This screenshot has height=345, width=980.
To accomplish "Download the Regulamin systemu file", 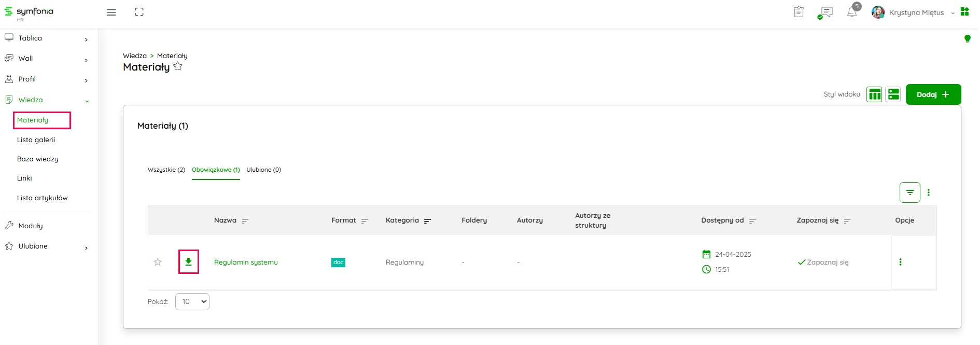I will click(x=188, y=262).
